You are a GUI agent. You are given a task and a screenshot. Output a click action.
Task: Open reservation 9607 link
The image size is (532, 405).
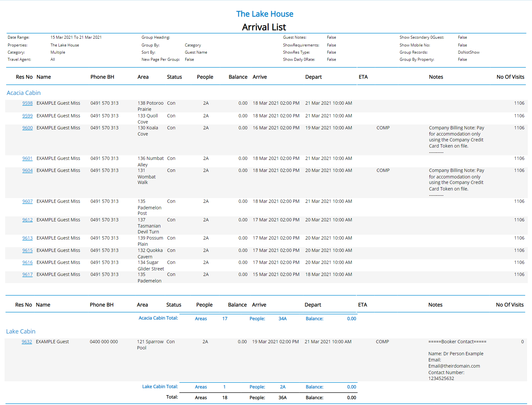coord(27,201)
